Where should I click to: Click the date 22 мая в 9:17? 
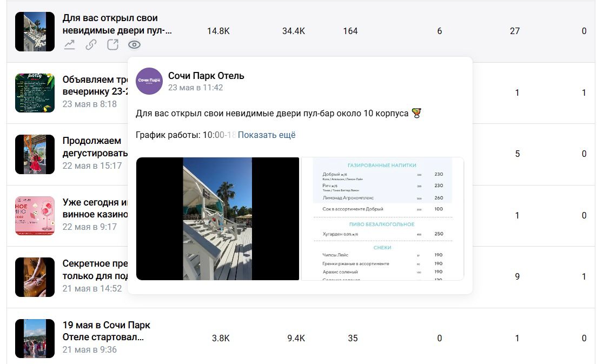pyautogui.click(x=89, y=227)
